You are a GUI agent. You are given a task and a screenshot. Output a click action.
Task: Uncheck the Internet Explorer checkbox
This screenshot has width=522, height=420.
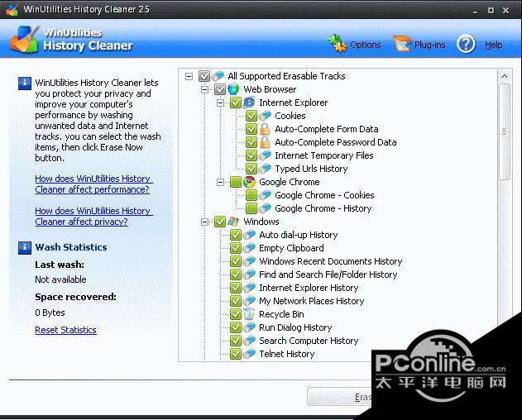[x=236, y=103]
